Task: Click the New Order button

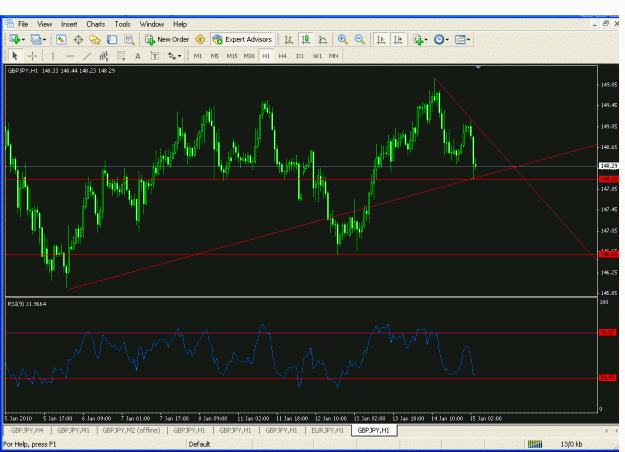Action: pyautogui.click(x=167, y=39)
